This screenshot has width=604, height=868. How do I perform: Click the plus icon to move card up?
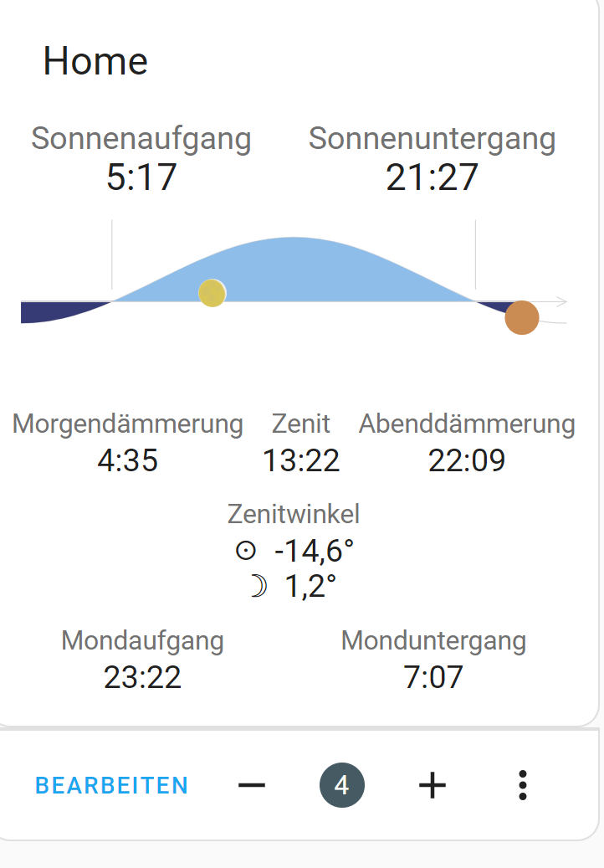click(432, 785)
